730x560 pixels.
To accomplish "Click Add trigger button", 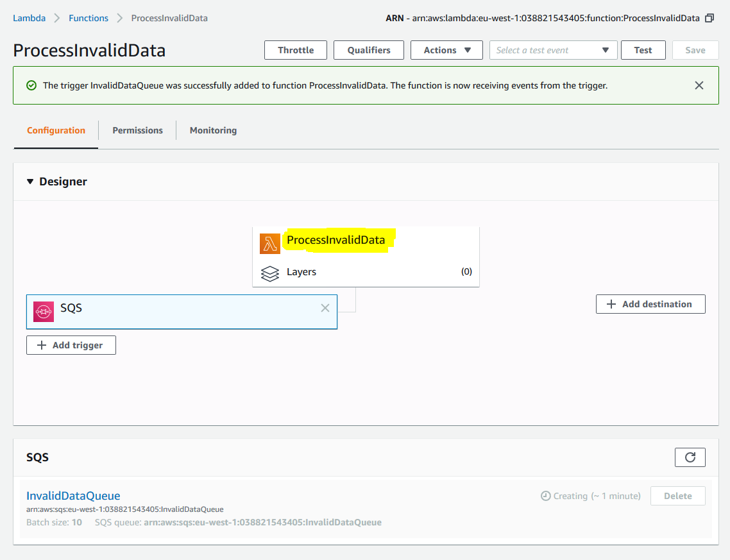I will pyautogui.click(x=71, y=345).
